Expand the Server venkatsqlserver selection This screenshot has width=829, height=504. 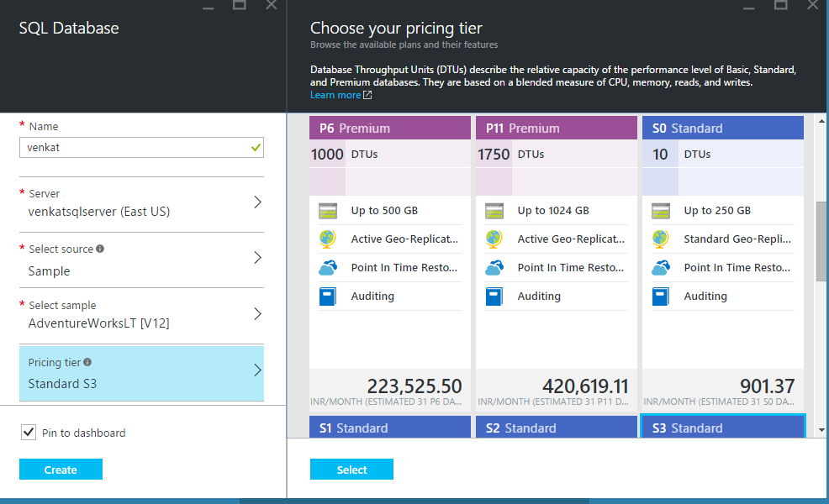tap(259, 204)
